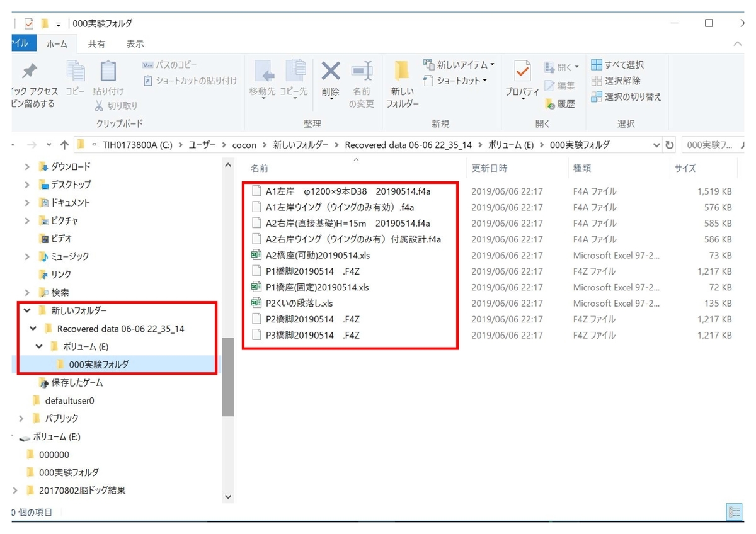Image resolution: width=756 pixels, height=534 pixels.
Task: Collapse the ribbon with the chevron
Action: [x=738, y=43]
